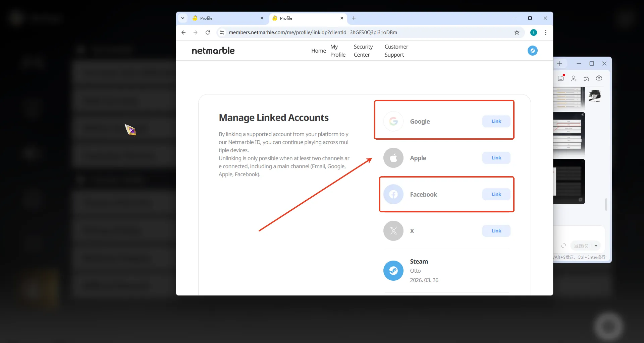This screenshot has width=644, height=343.
Task: Expand send options arrow in chat
Action: click(596, 246)
